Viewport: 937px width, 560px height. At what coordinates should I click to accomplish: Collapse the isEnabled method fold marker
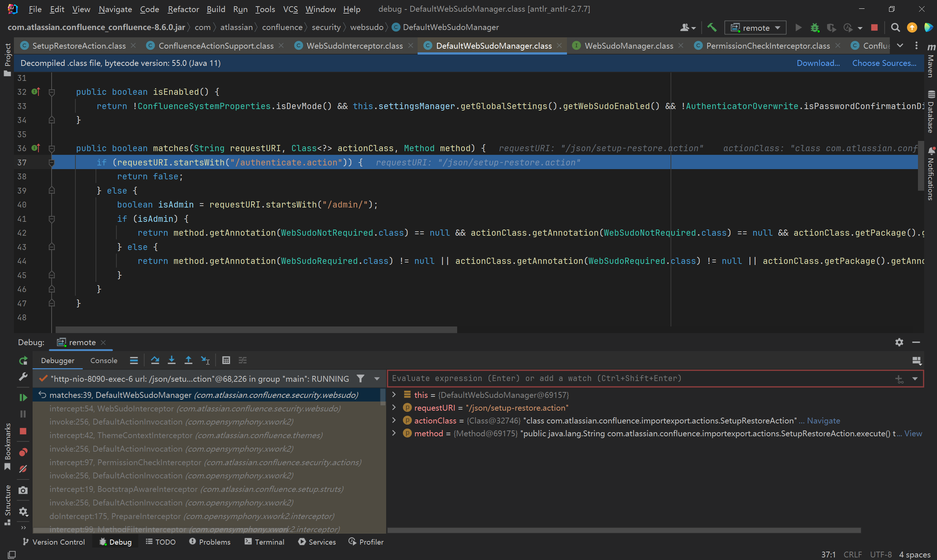click(x=52, y=92)
